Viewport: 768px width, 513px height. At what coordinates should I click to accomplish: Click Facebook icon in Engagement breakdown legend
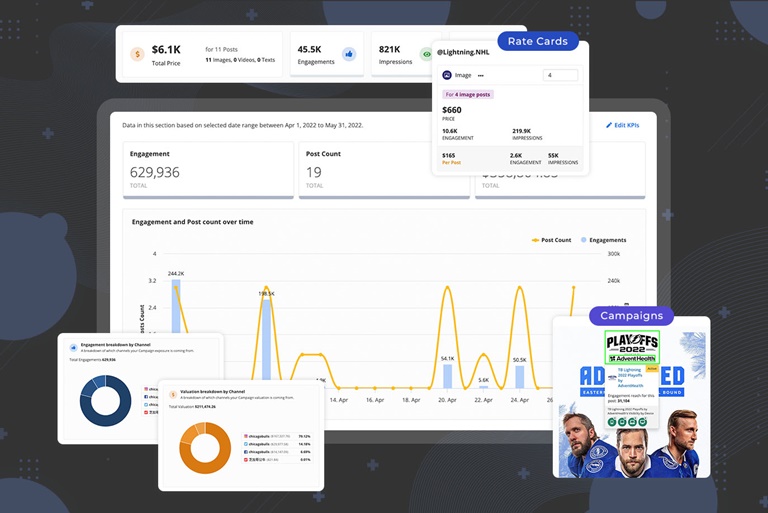[x=146, y=397]
